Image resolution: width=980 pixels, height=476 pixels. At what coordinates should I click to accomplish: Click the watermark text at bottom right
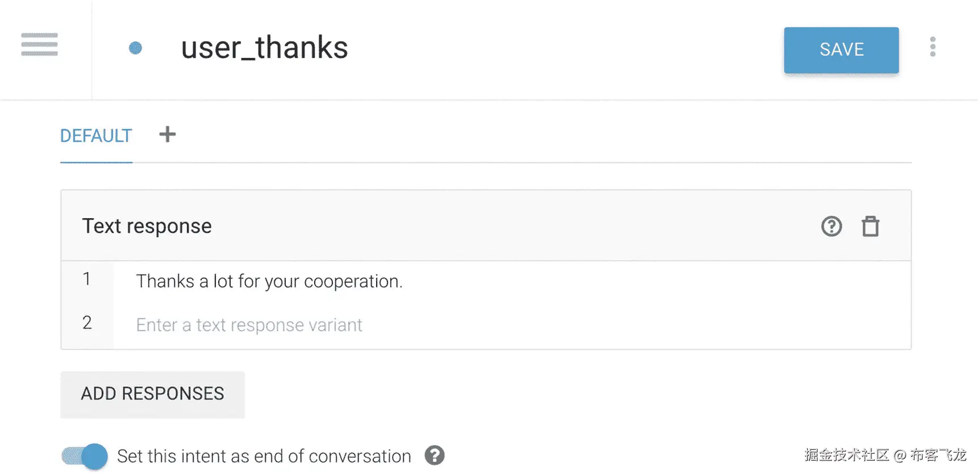885,455
